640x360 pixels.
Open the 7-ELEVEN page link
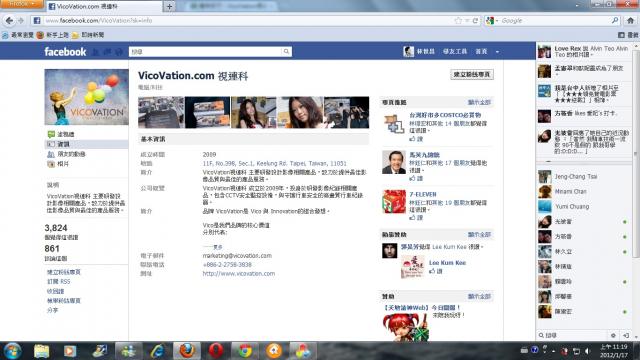tap(423, 194)
